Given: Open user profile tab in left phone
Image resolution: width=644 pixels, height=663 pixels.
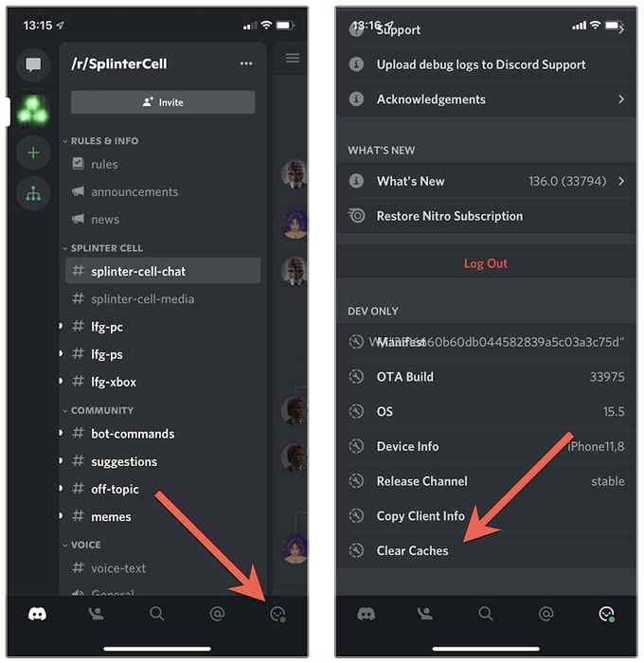Looking at the screenshot, I should (x=277, y=614).
